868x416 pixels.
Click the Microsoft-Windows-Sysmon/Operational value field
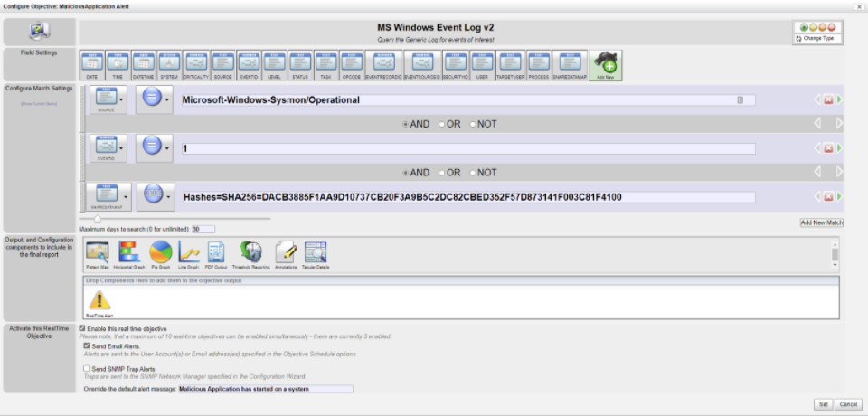click(468, 100)
